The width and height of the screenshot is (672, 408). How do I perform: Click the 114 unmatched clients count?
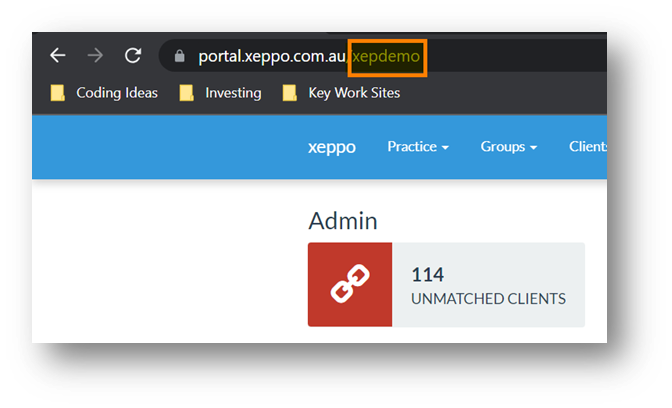point(427,275)
